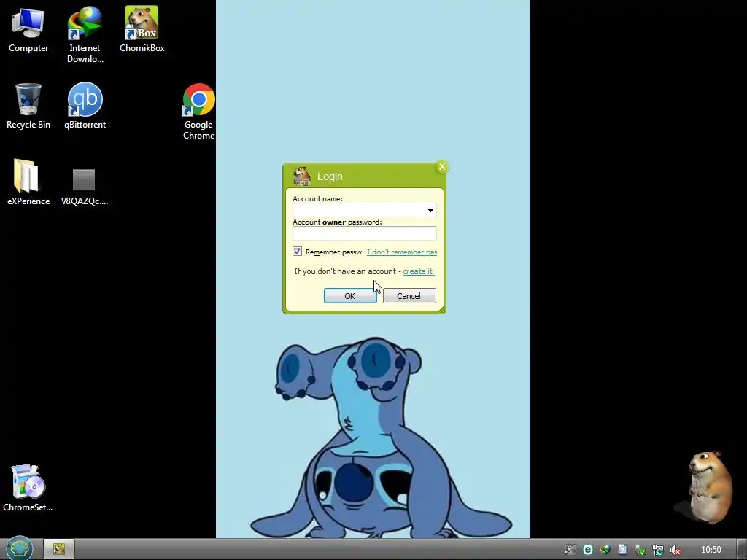Select the Recycle Bin icon

coord(28,106)
